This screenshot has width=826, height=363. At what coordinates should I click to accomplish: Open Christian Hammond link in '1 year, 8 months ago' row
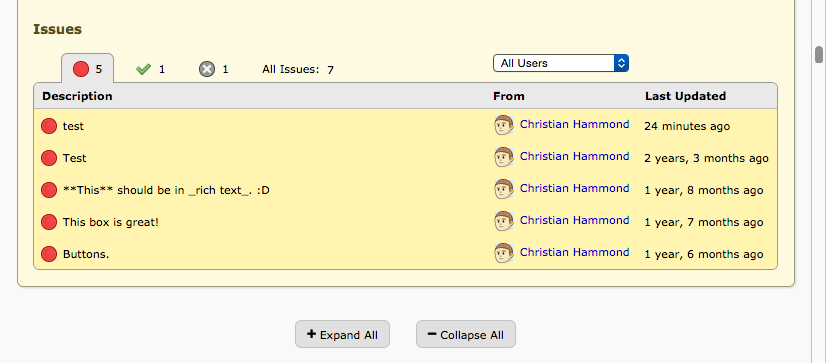574,188
